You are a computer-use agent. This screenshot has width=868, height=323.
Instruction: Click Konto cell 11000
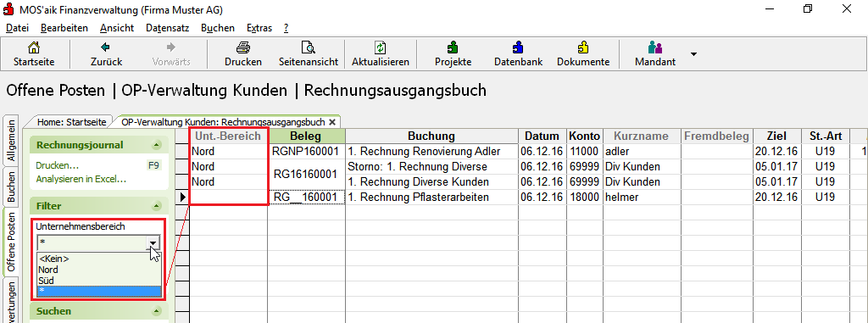pyautogui.click(x=585, y=151)
